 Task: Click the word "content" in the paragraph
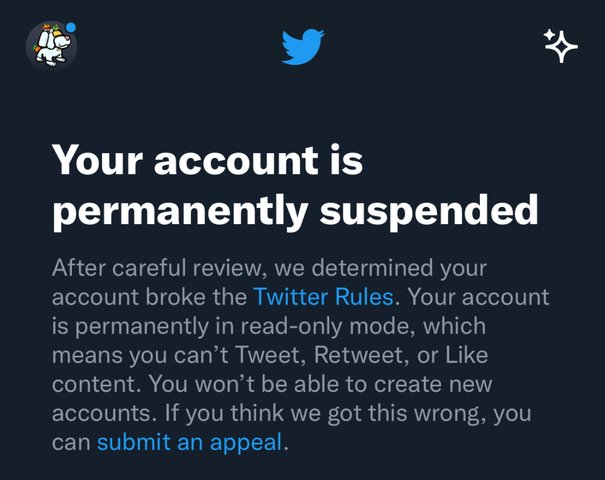(x=91, y=384)
